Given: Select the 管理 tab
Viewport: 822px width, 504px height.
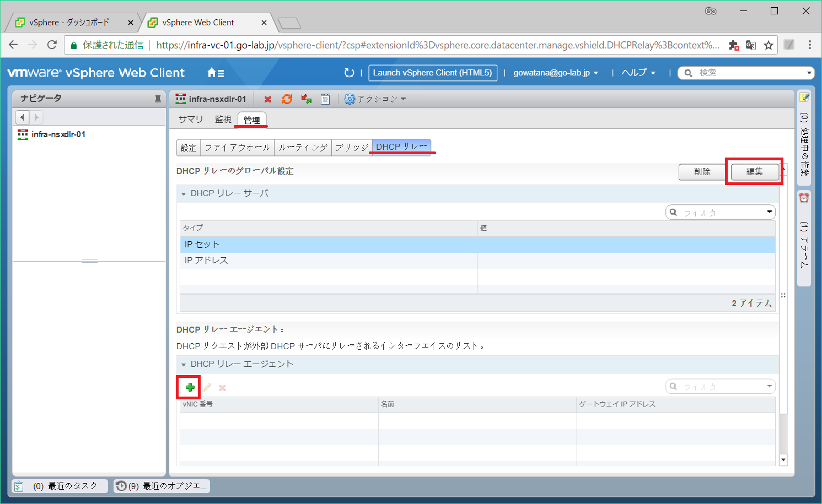Looking at the screenshot, I should pos(252,120).
